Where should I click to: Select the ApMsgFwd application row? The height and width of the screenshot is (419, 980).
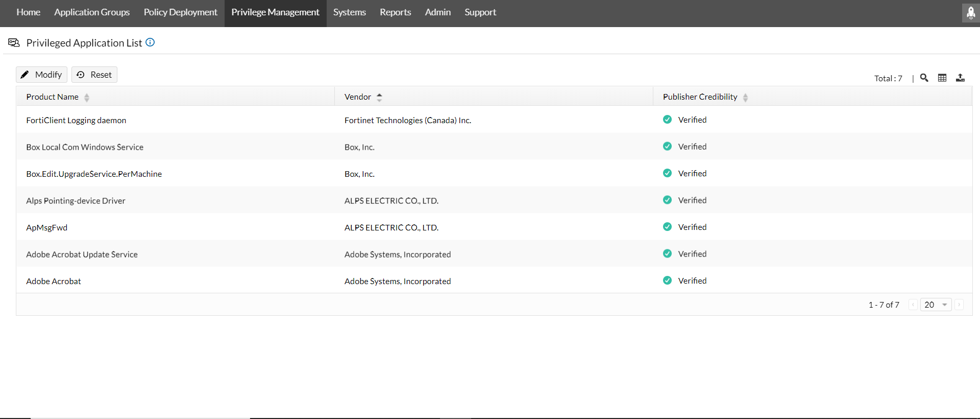point(47,228)
